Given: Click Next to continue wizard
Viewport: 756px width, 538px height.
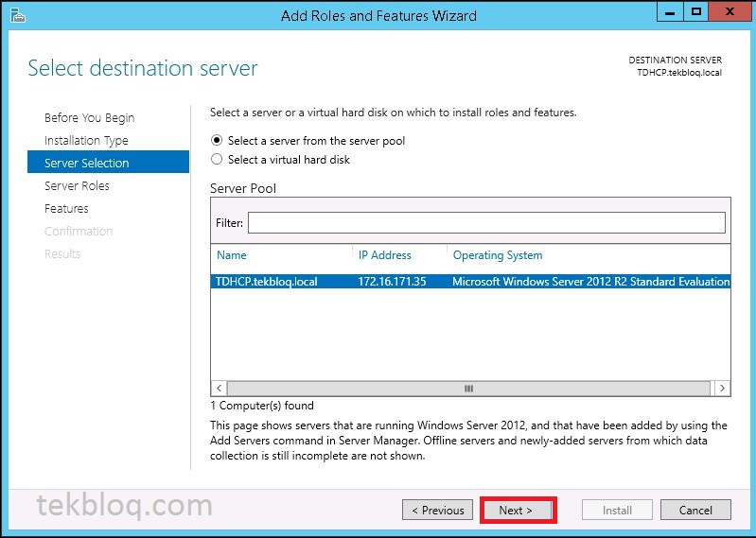Looking at the screenshot, I should pos(518,510).
